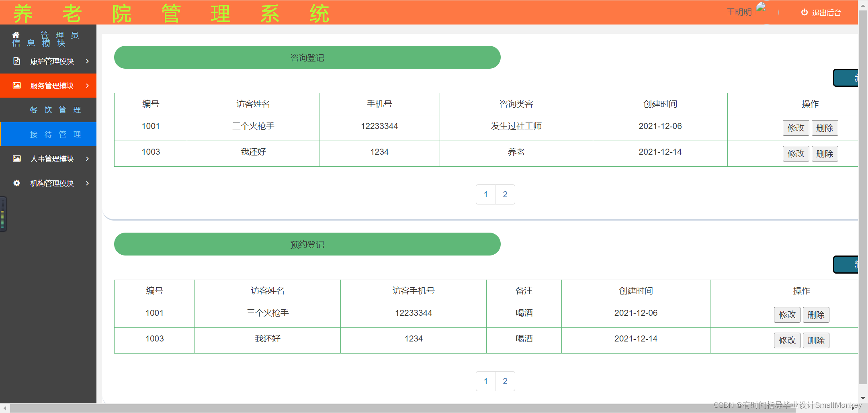Click the 人事管理模块 image icon
The height and width of the screenshot is (413, 868).
(x=16, y=159)
